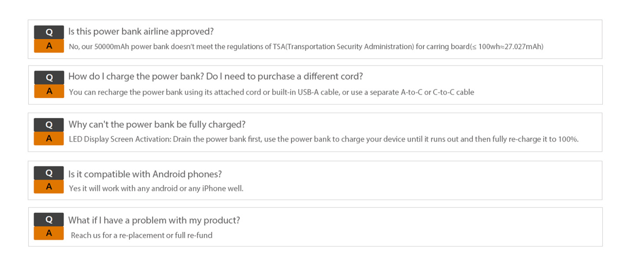Click the answer about A-to-C or C-to-C cable

(271, 92)
